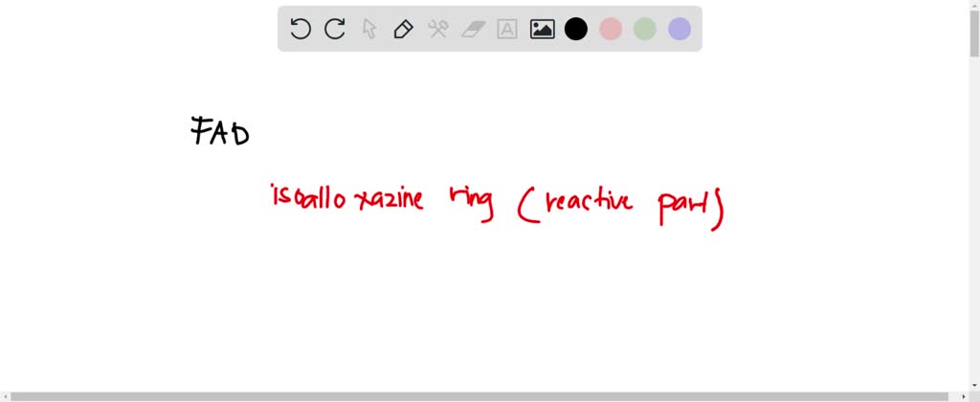Click the Redo arrow in the toolbar
Image resolution: width=980 pixels, height=402 pixels.
tap(335, 29)
